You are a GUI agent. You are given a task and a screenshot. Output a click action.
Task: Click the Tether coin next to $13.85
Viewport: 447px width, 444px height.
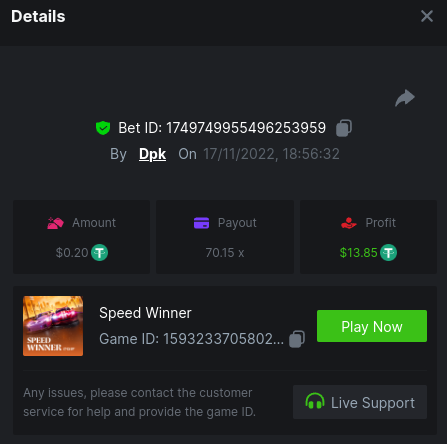click(388, 253)
